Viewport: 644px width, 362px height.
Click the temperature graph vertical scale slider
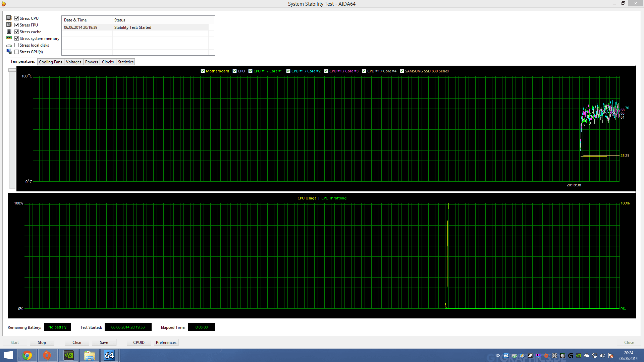click(12, 70)
